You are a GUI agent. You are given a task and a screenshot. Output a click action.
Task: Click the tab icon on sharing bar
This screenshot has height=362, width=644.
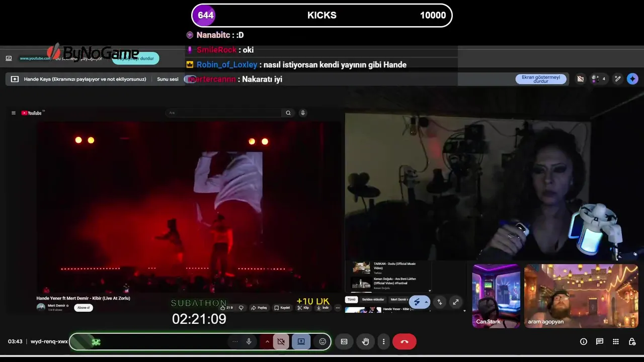[x=9, y=58]
